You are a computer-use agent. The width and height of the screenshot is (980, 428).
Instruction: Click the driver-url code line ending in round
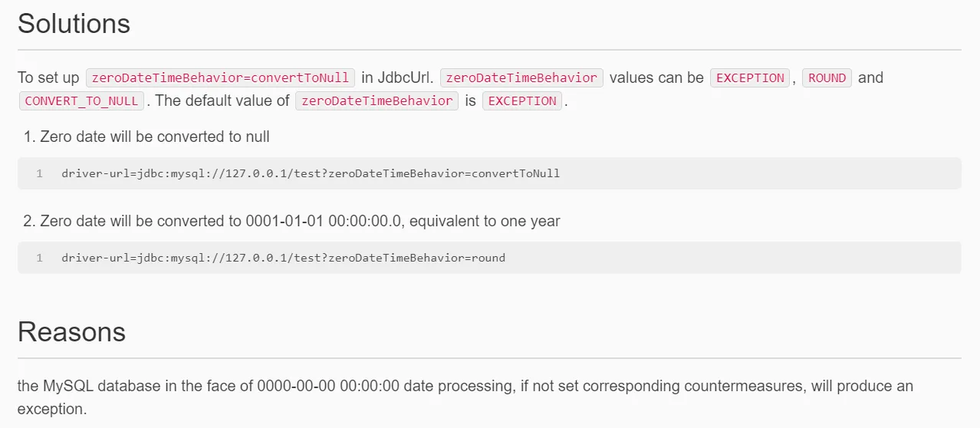283,258
